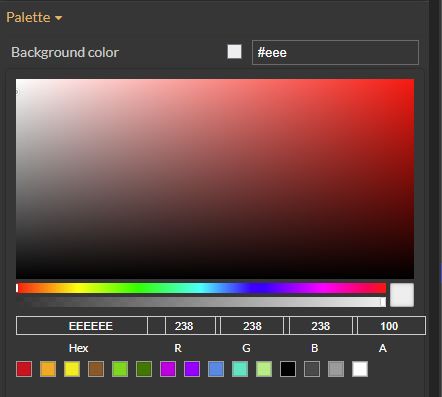The width and height of the screenshot is (442, 397).
Task: Select the dark gray preset swatch
Action: [312, 369]
